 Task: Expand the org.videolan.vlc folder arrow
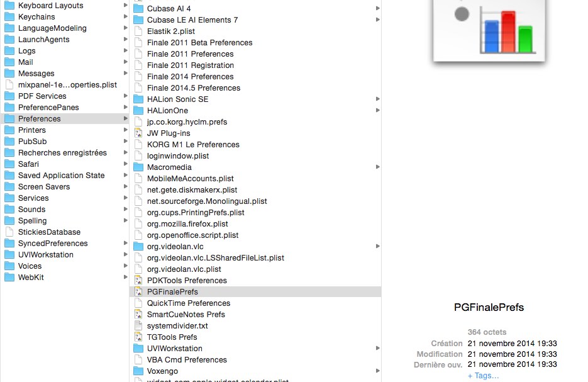(x=377, y=247)
